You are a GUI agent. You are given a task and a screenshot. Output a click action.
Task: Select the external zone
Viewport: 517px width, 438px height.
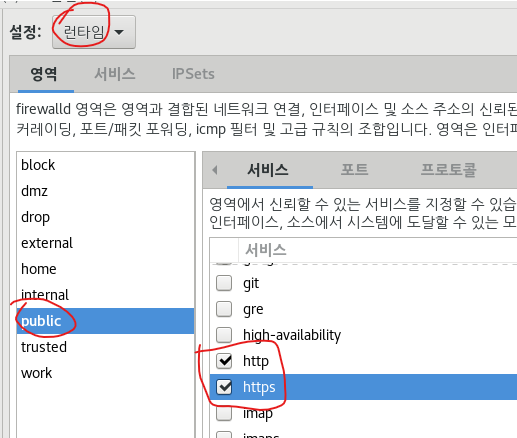point(105,243)
